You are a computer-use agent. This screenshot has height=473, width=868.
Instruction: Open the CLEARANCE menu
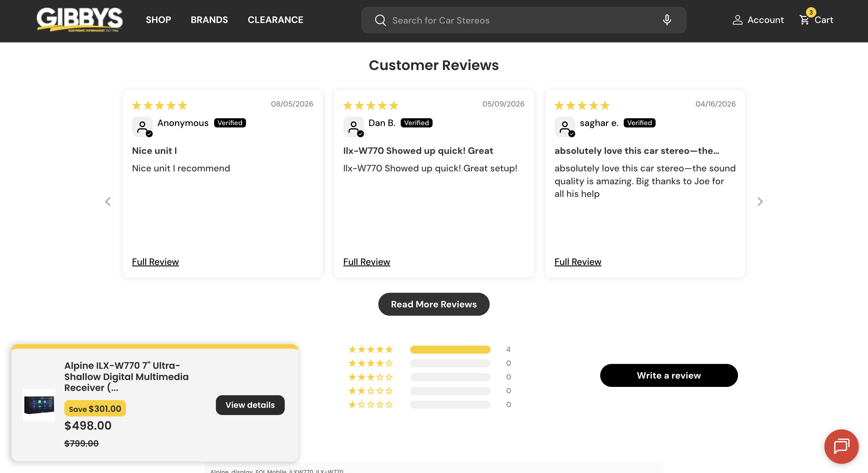(275, 20)
